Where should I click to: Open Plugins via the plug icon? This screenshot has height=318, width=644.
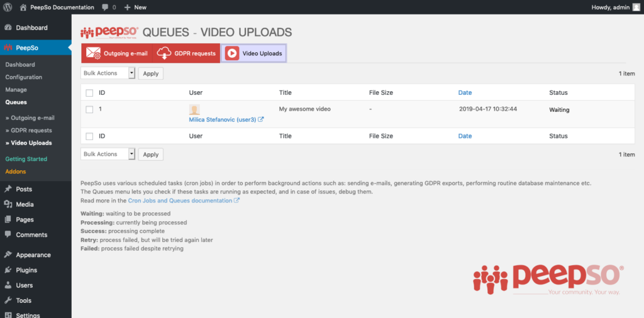coord(8,270)
